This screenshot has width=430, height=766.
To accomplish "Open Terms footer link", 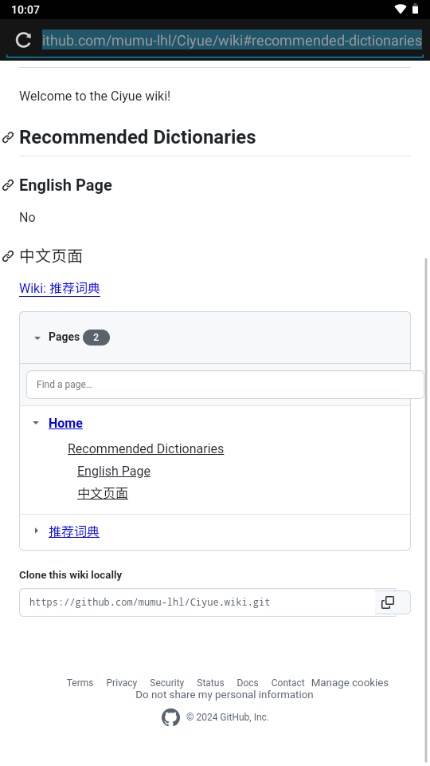I will point(80,682).
